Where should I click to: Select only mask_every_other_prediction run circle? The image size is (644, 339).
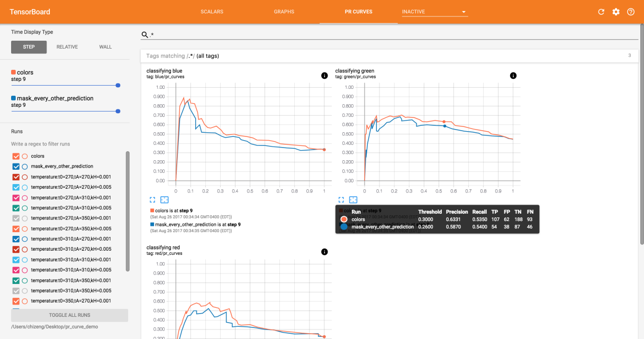[24, 167]
